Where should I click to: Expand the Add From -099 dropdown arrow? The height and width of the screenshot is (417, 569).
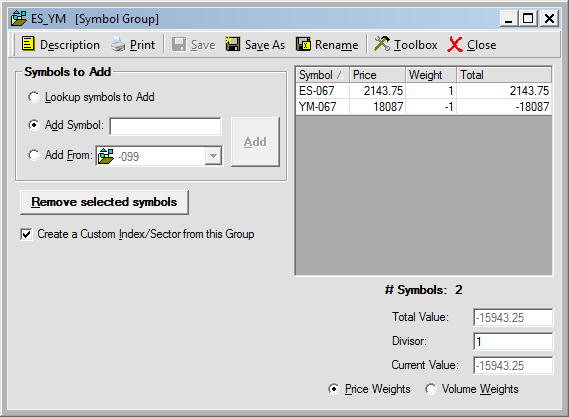point(213,156)
